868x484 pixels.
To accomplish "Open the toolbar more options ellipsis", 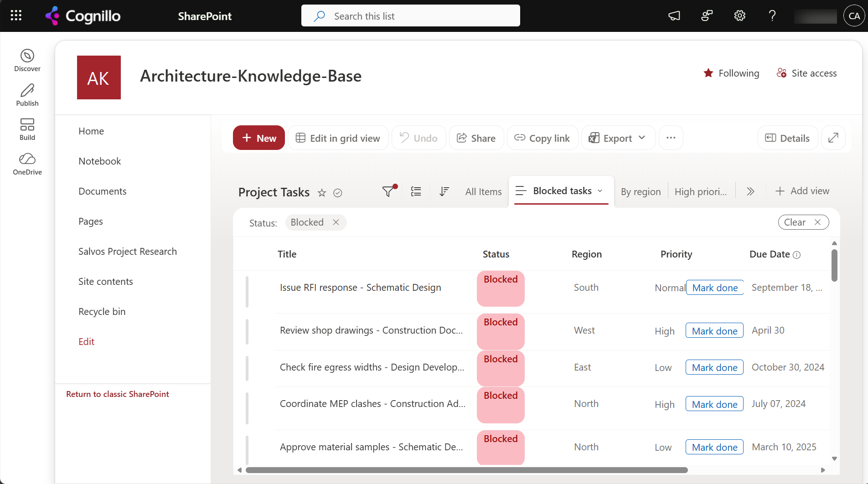I will [671, 138].
